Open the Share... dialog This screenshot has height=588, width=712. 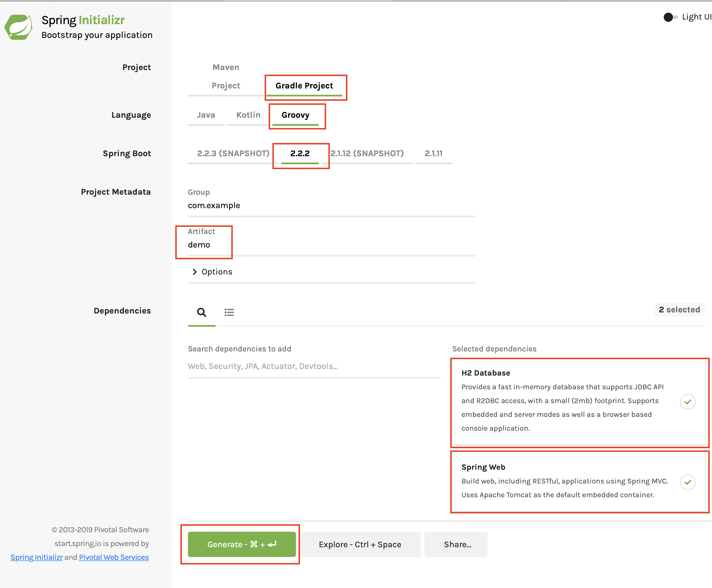pyautogui.click(x=456, y=544)
